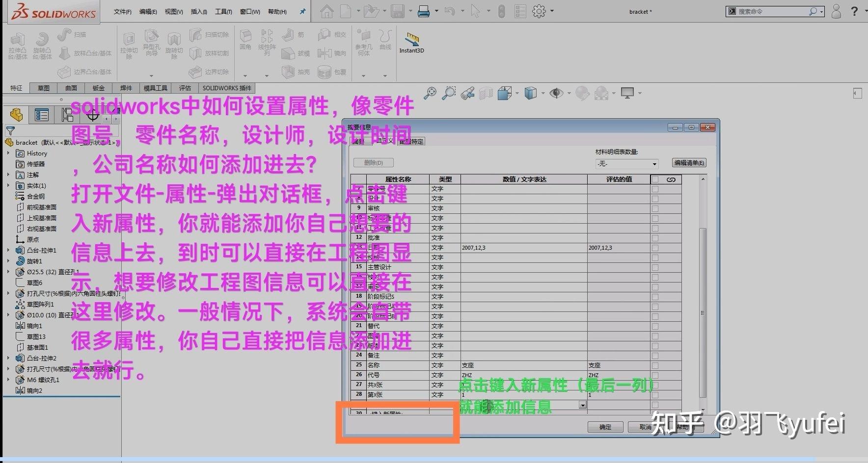
Task: Tick the link checkbox for 替代 row
Action: point(655,326)
